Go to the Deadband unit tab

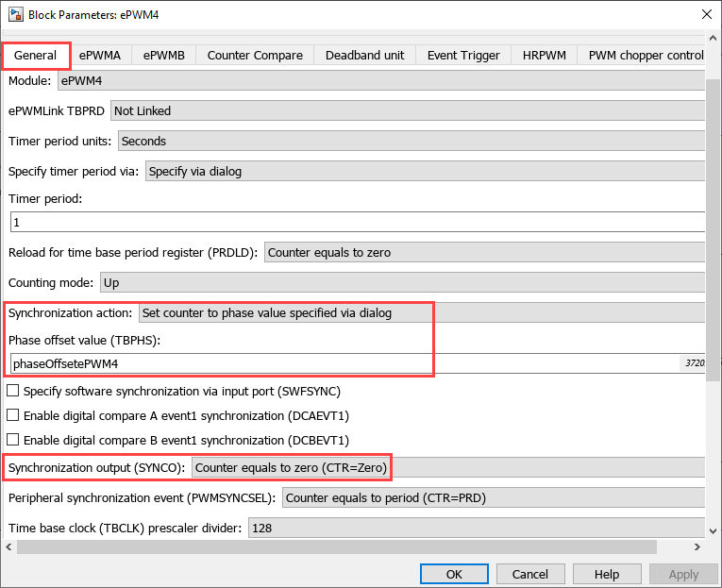click(x=364, y=56)
